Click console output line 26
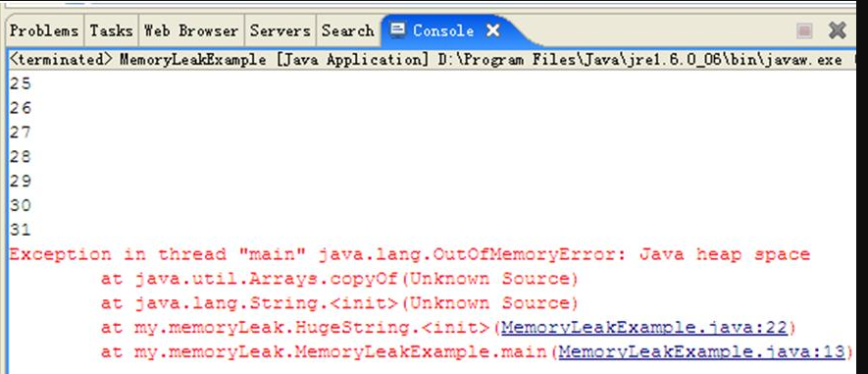Screen dimensions: 868x374 pos(21,108)
